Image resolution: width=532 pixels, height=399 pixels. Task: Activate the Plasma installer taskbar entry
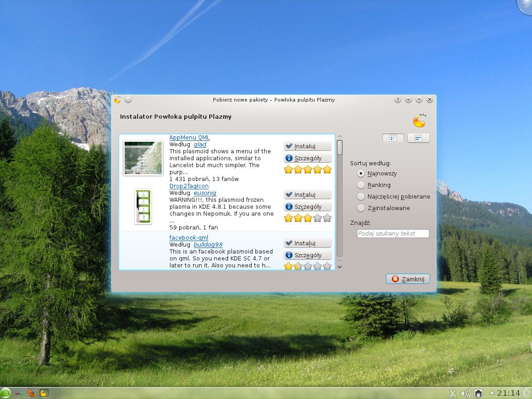point(44,393)
